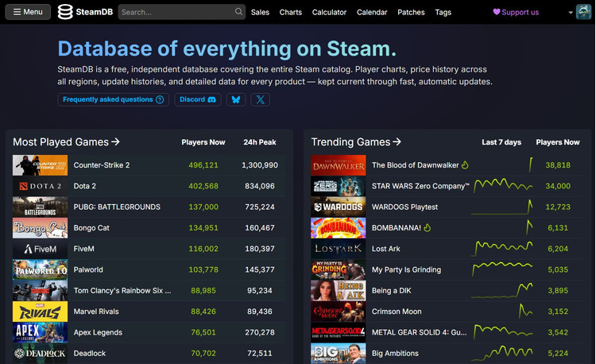Click the Metal Gear Solid 4 thumbnail
Screen dimensions: 596x364
click(339, 332)
